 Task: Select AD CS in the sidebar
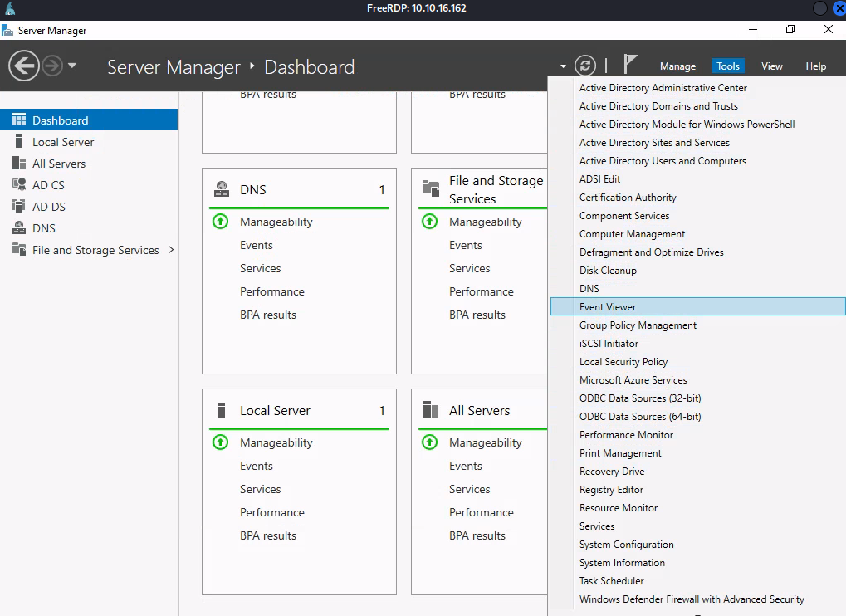(89, 185)
